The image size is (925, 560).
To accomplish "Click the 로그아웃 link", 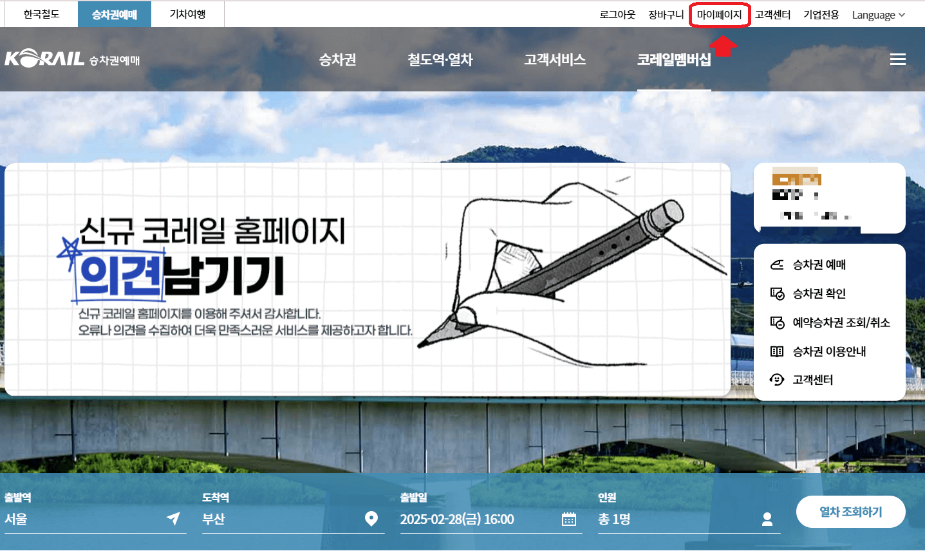I will coord(617,15).
